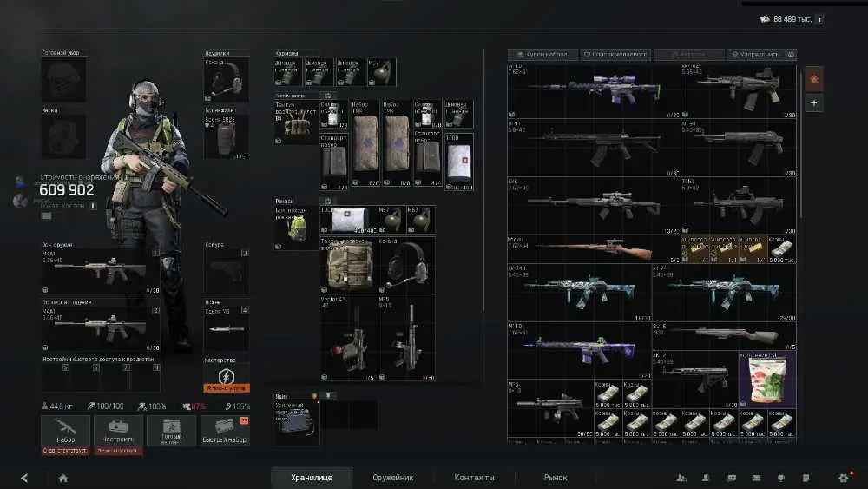868x489 pixels.
Task: Open the Хранилище tab
Action: coord(312,478)
